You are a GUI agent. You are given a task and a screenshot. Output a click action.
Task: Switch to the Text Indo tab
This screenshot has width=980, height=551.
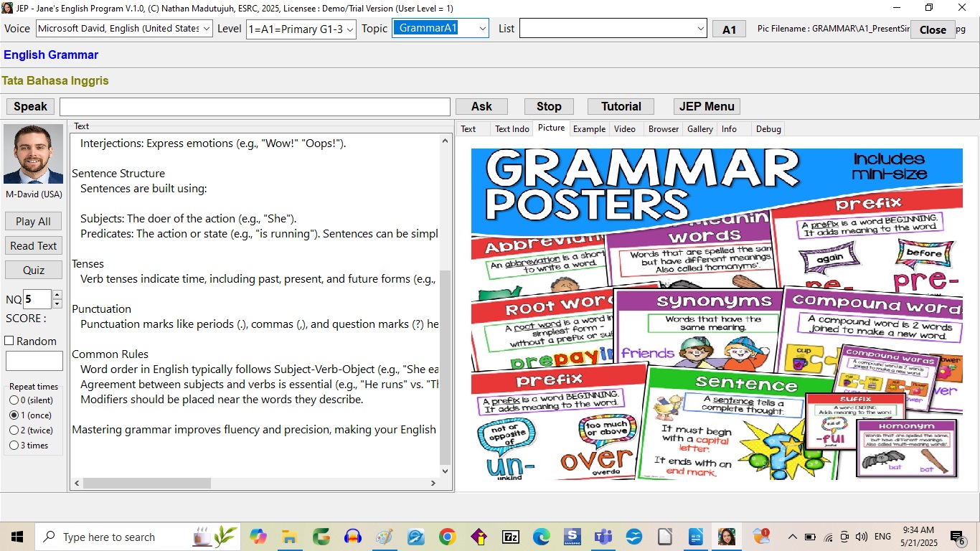click(512, 129)
